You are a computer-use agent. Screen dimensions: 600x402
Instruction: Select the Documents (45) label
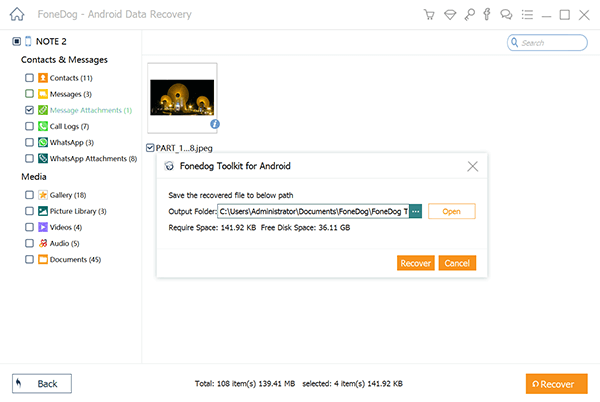pos(75,260)
